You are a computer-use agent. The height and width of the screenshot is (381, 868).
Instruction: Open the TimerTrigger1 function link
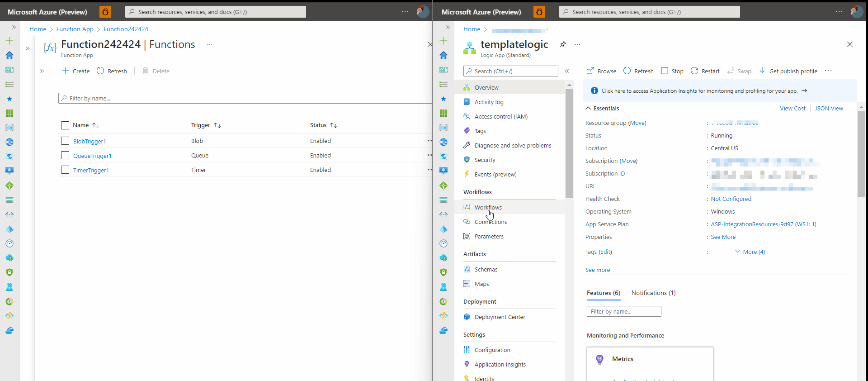click(91, 171)
